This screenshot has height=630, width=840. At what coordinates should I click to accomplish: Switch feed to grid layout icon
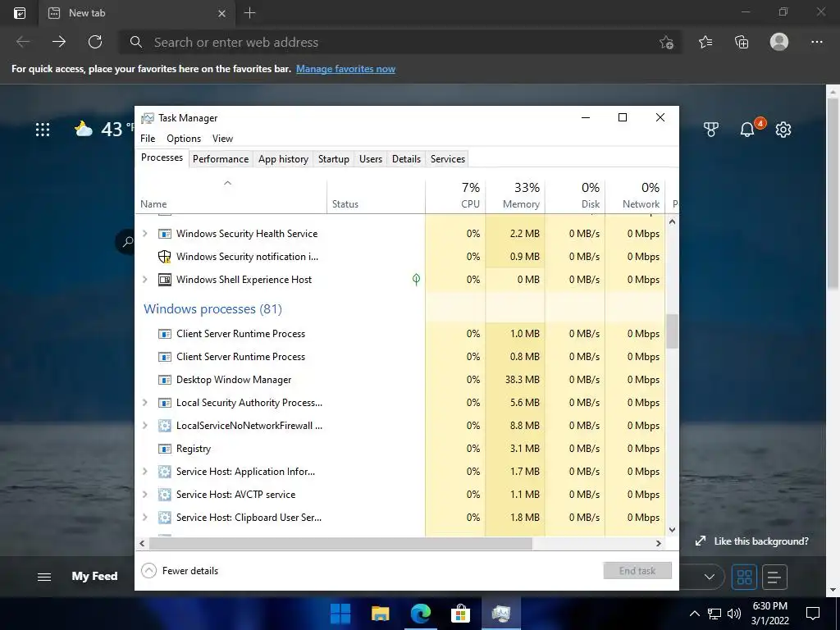[744, 577]
